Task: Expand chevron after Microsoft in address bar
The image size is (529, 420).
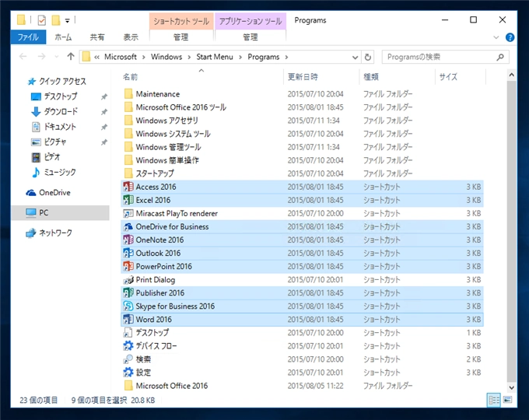Action: tap(144, 57)
